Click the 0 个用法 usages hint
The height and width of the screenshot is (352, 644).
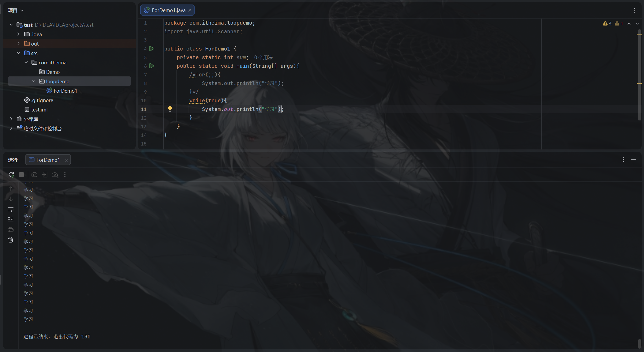point(263,57)
